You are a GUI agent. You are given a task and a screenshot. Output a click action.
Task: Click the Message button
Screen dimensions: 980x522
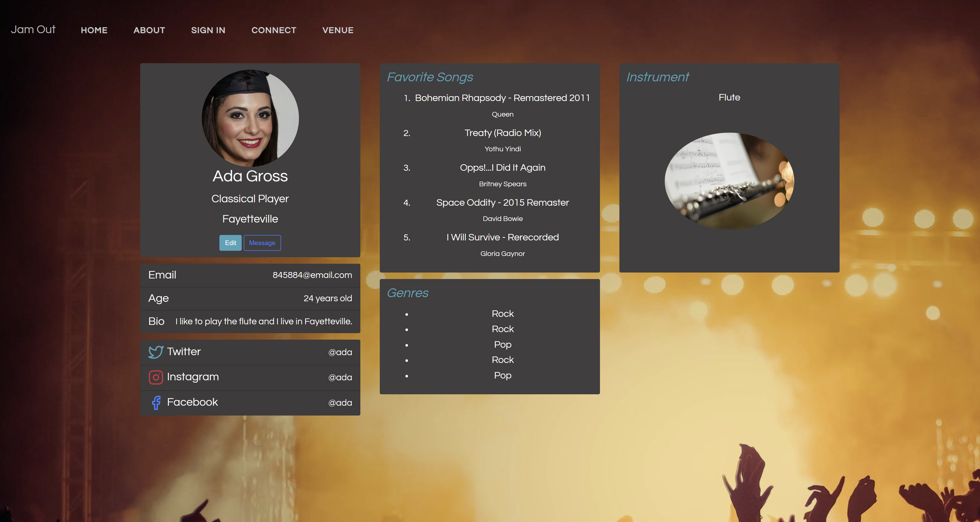point(262,243)
